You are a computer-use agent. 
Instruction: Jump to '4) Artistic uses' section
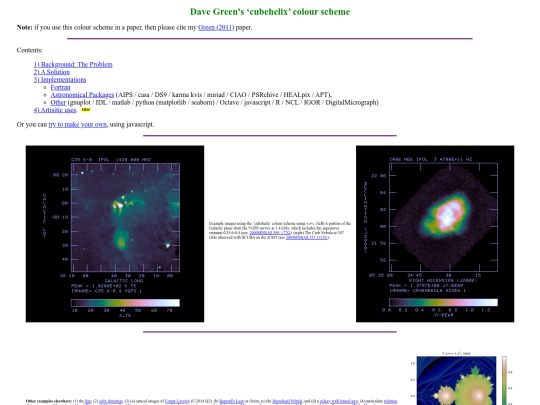coord(55,110)
